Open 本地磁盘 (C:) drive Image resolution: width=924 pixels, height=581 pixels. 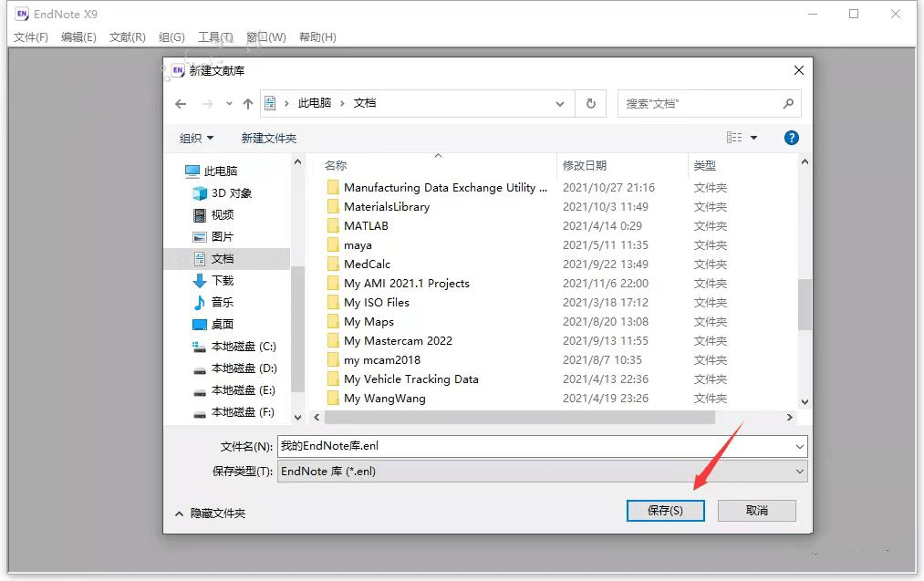pos(234,347)
